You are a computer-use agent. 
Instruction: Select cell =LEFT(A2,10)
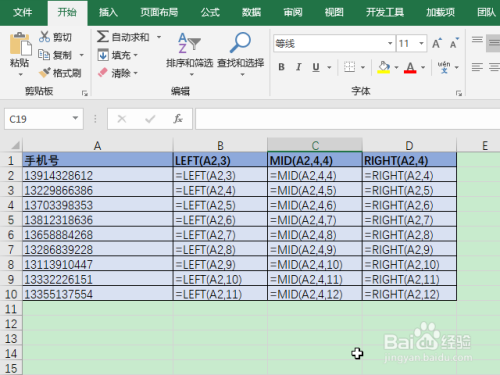pos(220,279)
